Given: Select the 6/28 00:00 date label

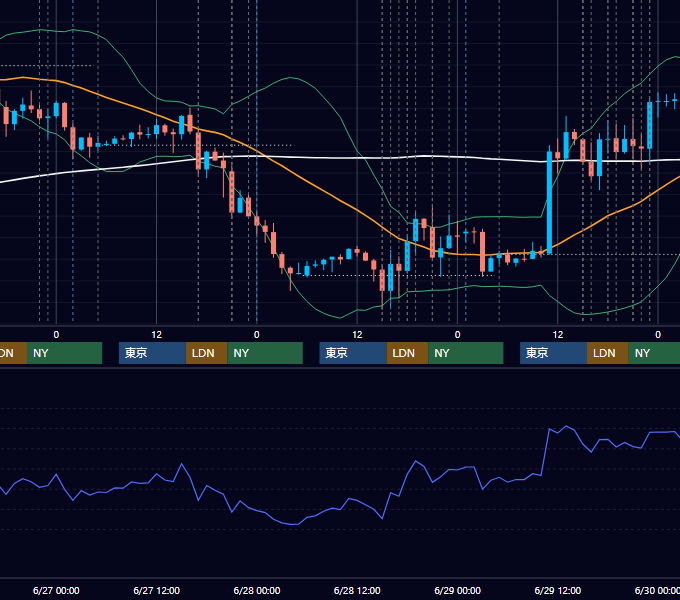Looking at the screenshot, I should [257, 590].
